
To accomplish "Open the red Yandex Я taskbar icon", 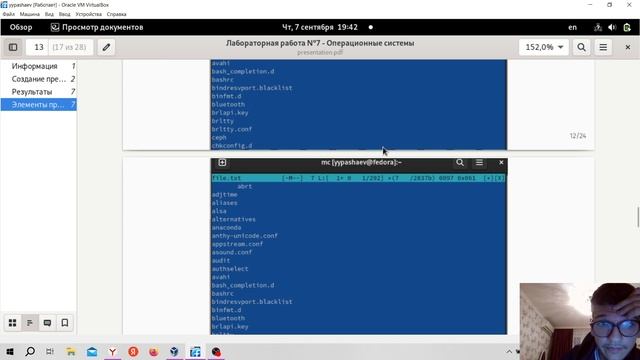I will point(133,352).
